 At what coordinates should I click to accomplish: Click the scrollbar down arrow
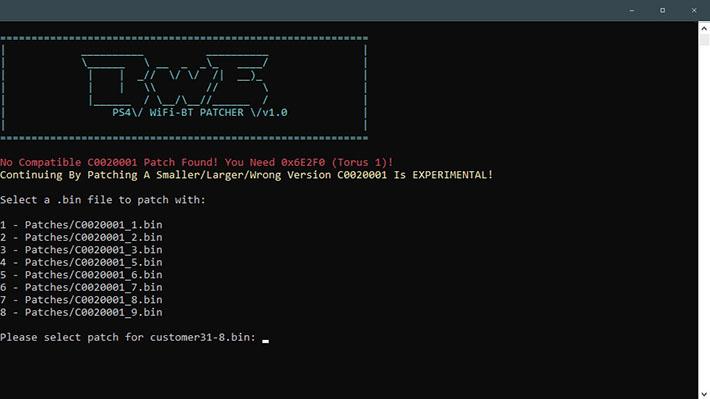[704, 394]
